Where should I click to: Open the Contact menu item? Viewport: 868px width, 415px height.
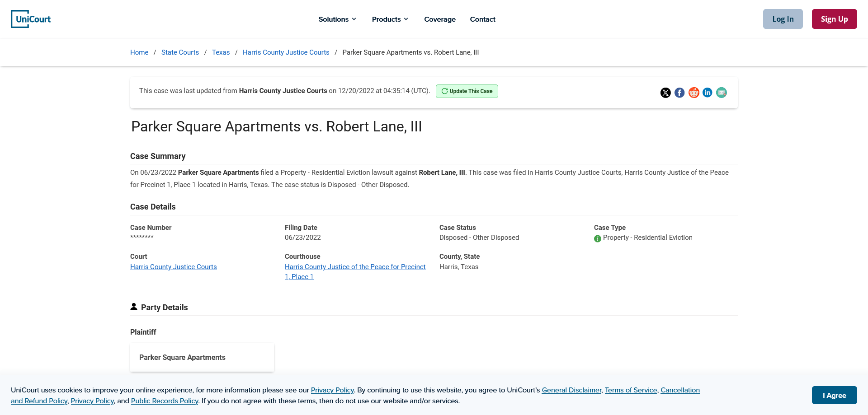point(482,19)
